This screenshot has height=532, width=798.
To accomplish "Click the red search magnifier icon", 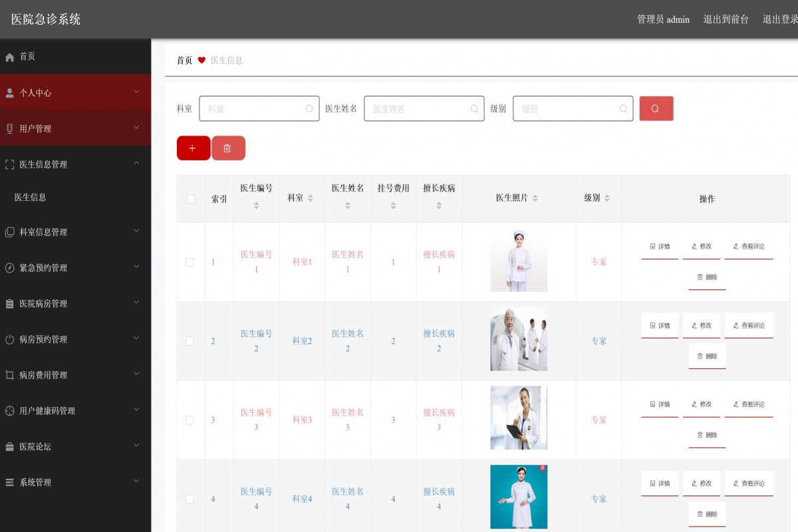I will [x=656, y=108].
